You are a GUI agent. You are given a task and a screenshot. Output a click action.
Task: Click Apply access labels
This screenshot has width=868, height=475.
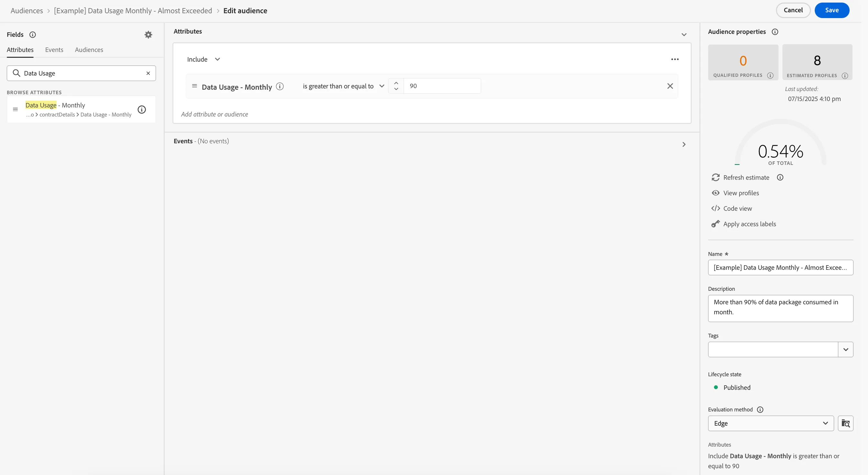click(x=743, y=224)
